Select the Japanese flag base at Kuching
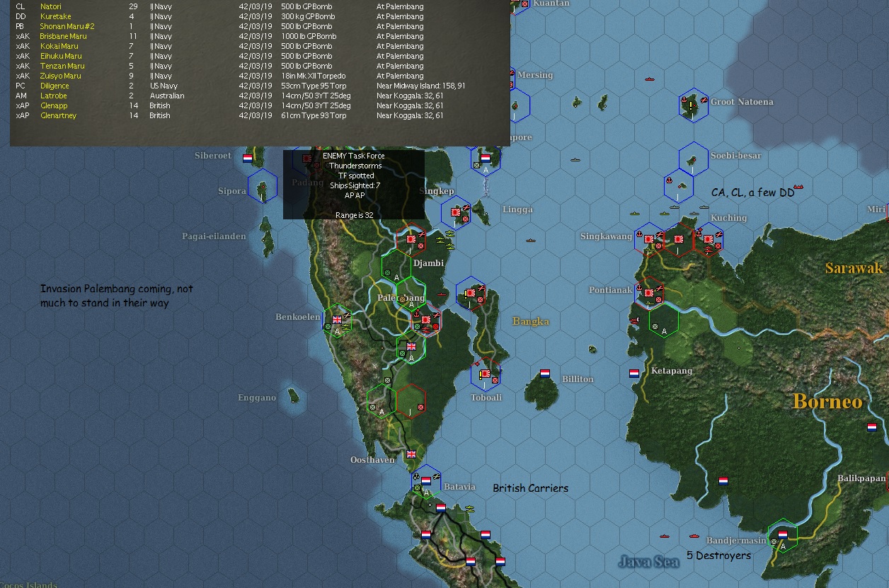Viewport: 889px width, 588px height. pyautogui.click(x=709, y=238)
